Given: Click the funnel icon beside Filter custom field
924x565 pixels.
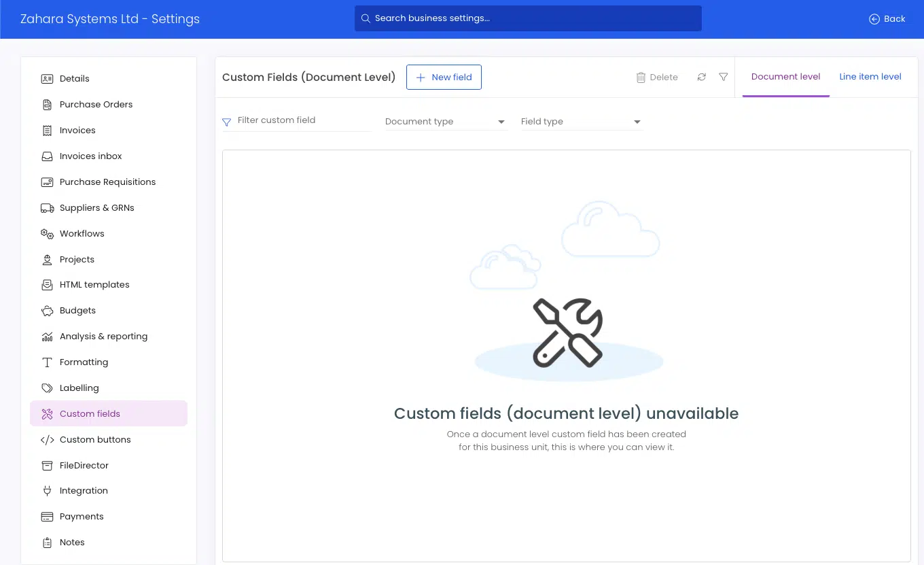Looking at the screenshot, I should click(227, 122).
